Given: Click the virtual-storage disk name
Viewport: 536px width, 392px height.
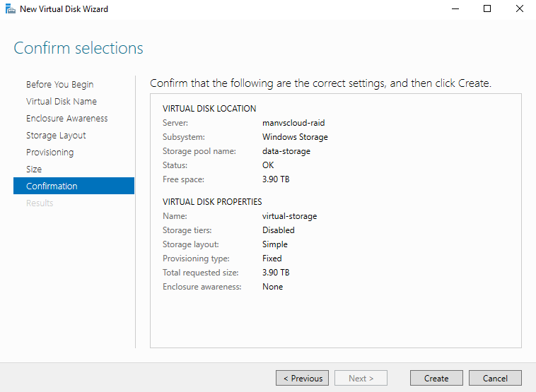Looking at the screenshot, I should (x=289, y=216).
